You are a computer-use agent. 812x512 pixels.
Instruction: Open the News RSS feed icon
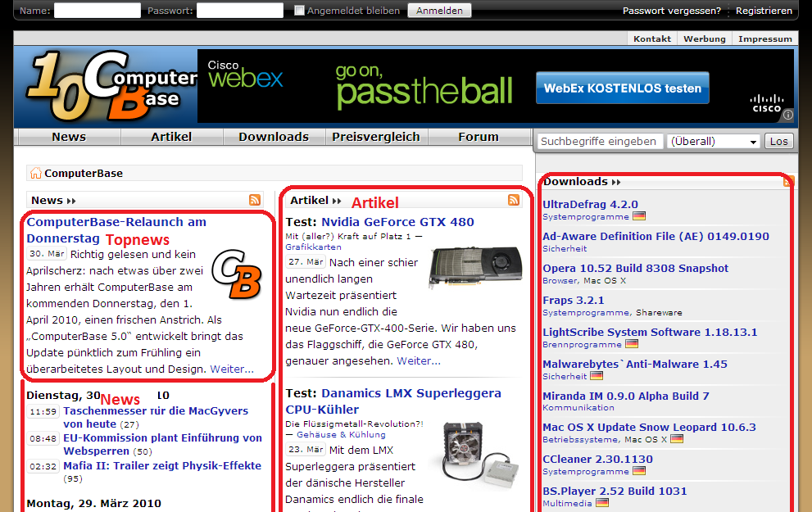tap(255, 200)
